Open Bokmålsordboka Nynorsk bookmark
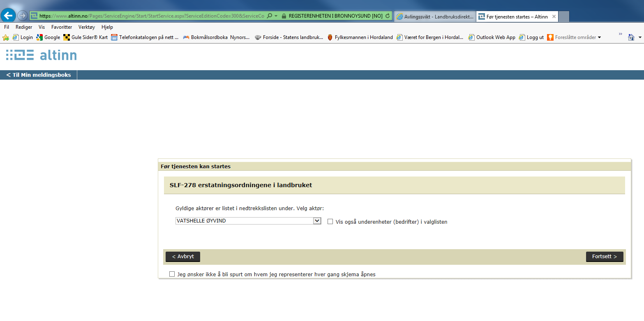Image resolution: width=644 pixels, height=321 pixels. pos(216,37)
